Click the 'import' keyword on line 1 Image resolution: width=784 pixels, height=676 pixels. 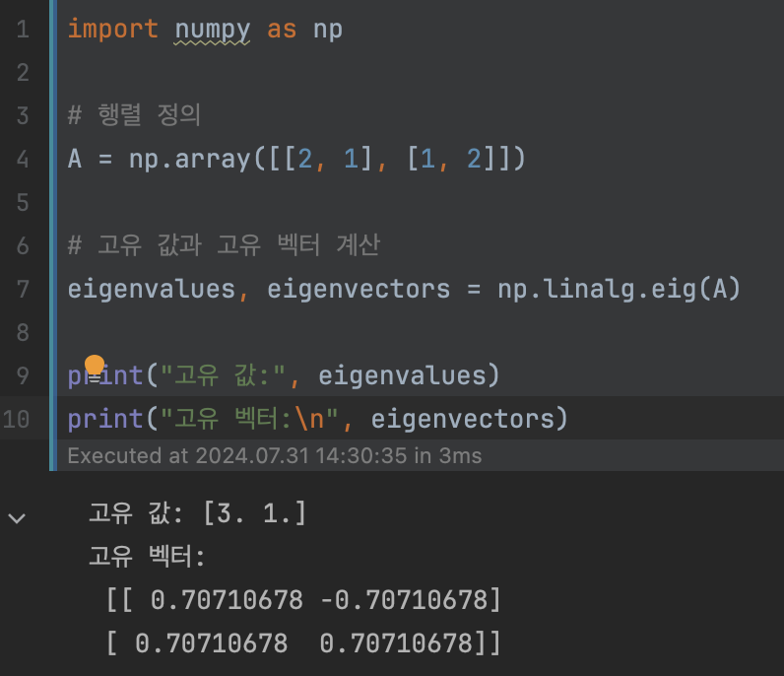coord(113,29)
